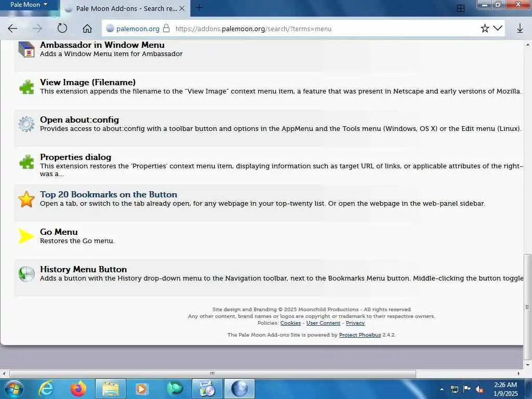Click the Properties dialog puzzle icon
Viewport: 532px width, 399px height.
[x=26, y=162]
